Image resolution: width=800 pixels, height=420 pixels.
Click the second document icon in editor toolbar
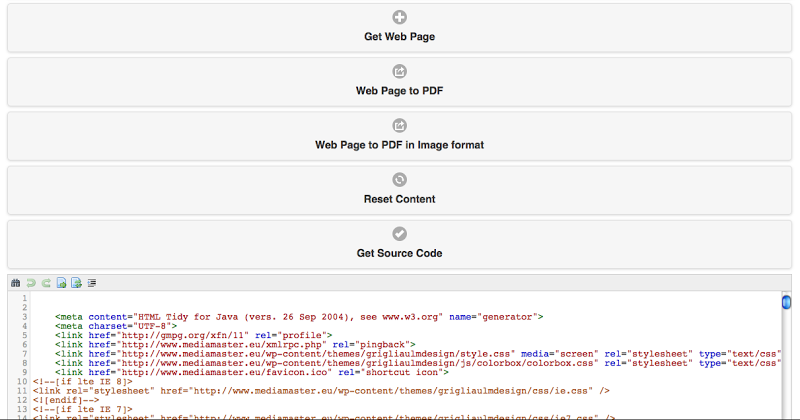click(76, 283)
